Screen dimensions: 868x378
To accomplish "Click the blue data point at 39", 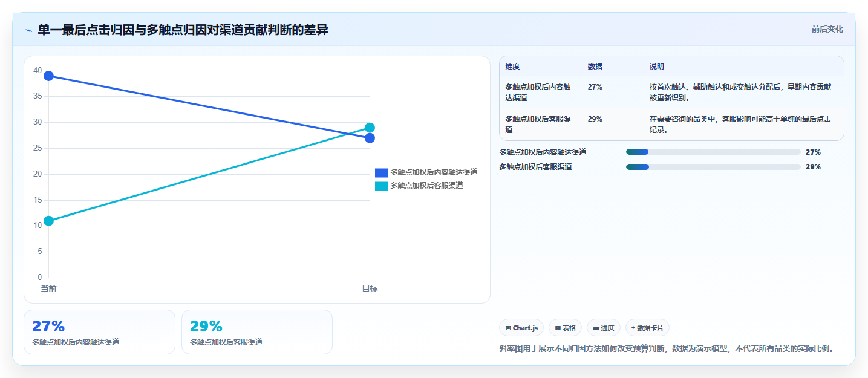I will click(x=48, y=76).
